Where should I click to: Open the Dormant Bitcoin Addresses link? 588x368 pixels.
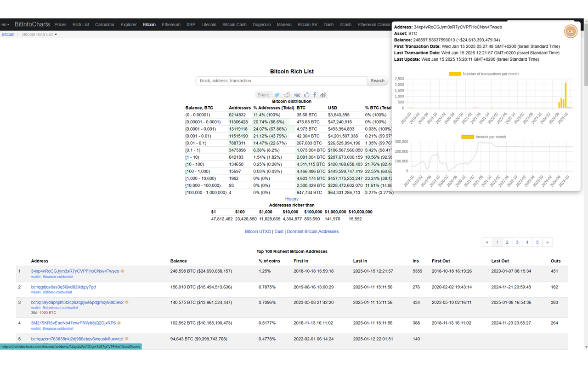pyautogui.click(x=313, y=232)
